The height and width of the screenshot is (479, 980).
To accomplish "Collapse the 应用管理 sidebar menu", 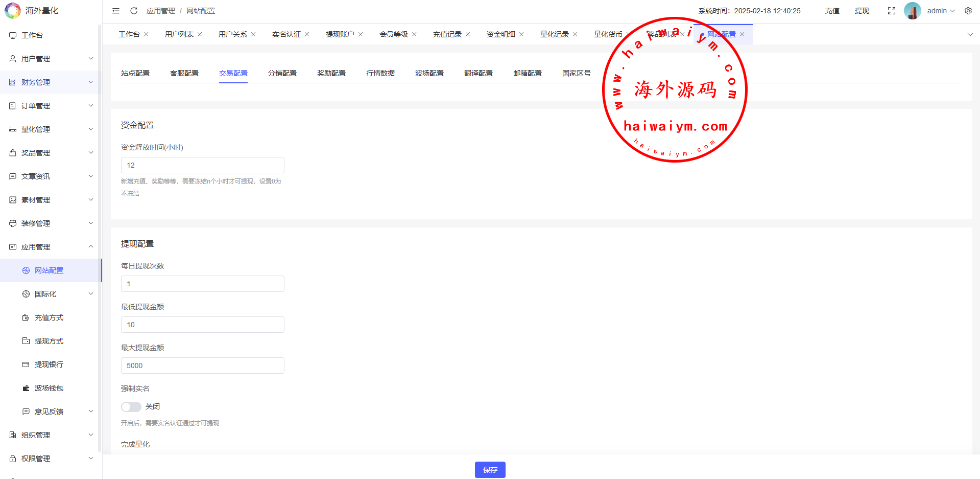I will click(51, 247).
